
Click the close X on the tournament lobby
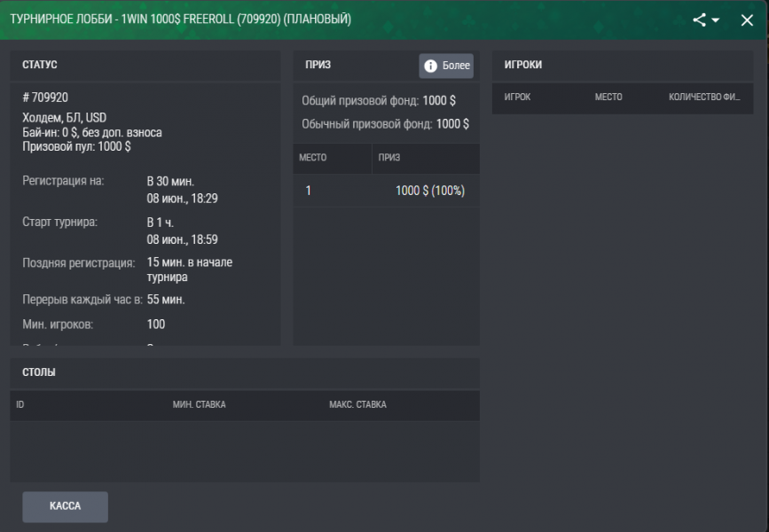point(746,20)
